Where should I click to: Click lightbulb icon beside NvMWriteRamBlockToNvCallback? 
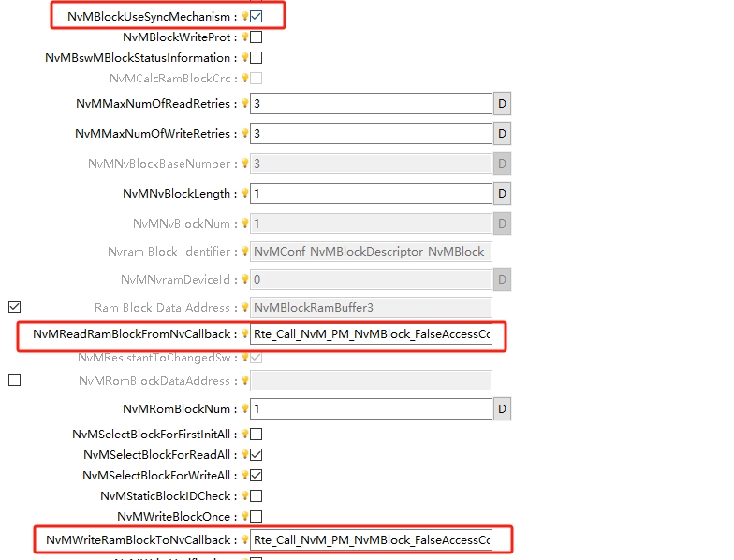tap(245, 539)
